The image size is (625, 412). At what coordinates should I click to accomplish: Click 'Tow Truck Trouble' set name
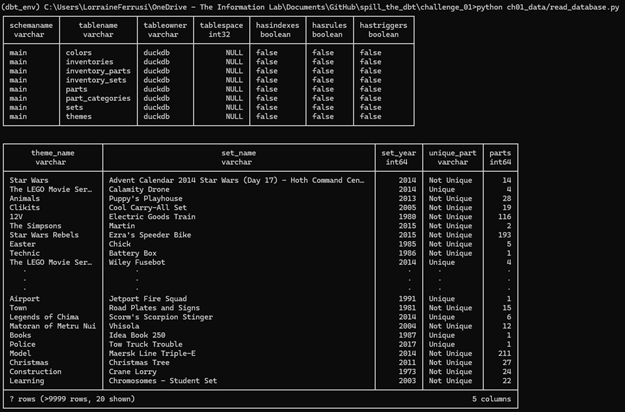(145, 345)
